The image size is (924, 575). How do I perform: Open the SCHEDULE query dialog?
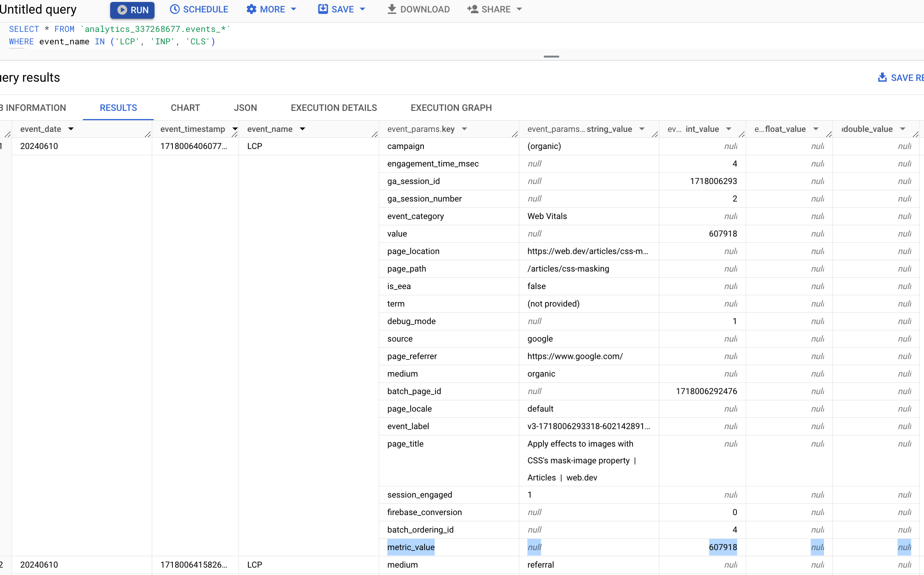(x=199, y=9)
